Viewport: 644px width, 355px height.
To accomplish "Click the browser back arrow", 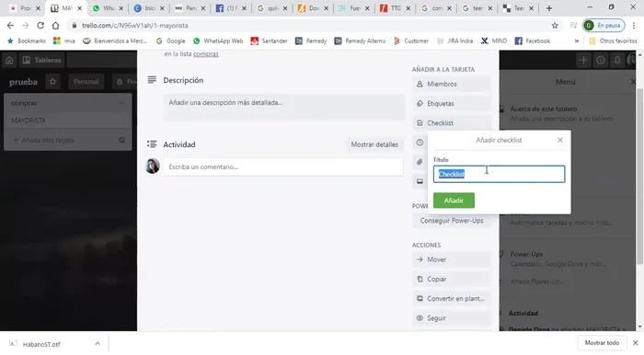I will point(10,26).
